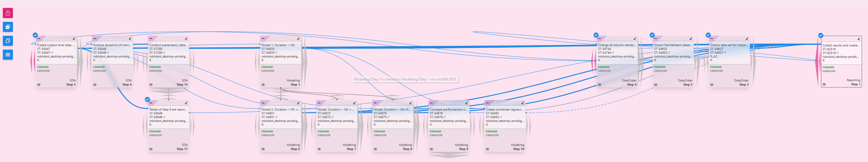Open the blue hamburger menu in sidebar
This screenshot has height=162, width=868.
coord(8,55)
